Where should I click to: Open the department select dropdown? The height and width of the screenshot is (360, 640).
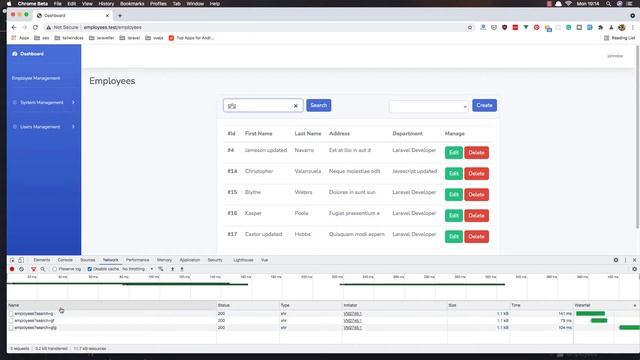click(429, 107)
